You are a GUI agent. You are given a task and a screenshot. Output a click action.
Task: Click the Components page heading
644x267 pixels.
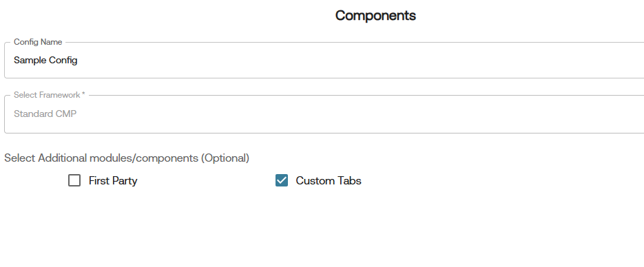[375, 16]
